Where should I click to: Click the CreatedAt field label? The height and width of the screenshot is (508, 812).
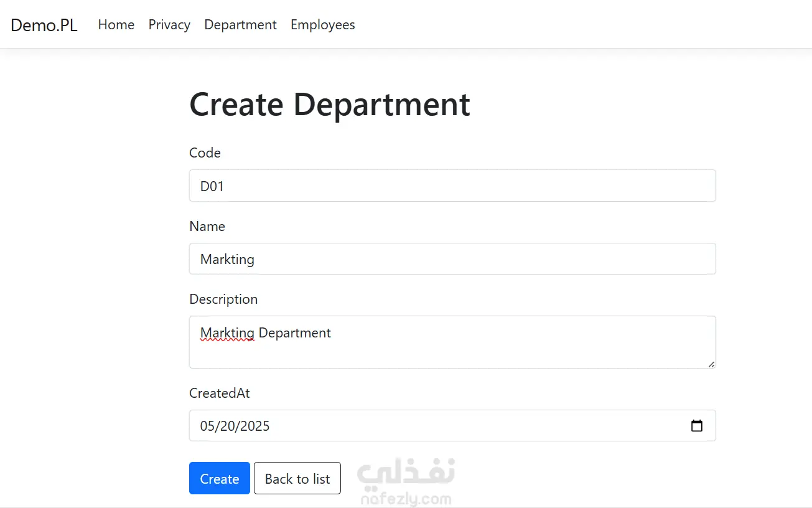(x=220, y=393)
